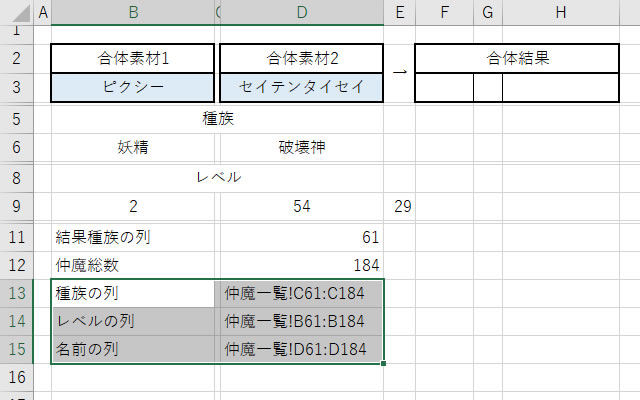Click the 合体素材1 header cell
The image size is (640, 400).
[133, 58]
